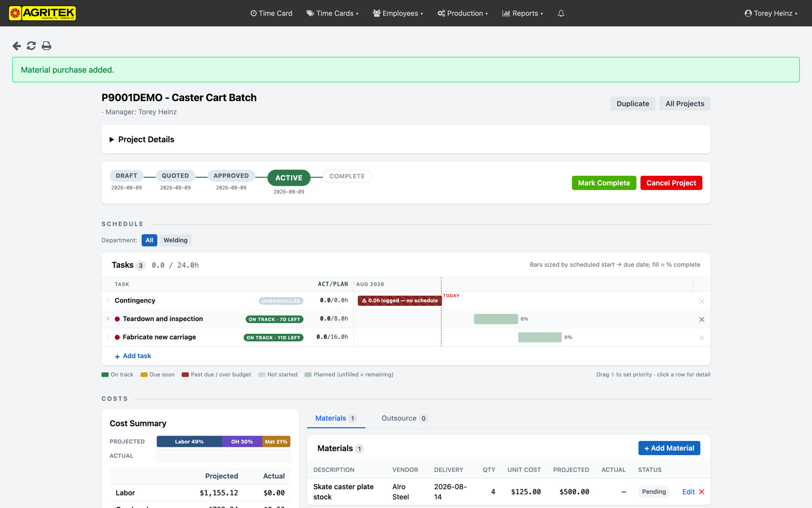The image size is (812, 508).
Task: Open the Reports dropdown menu
Action: 523,13
